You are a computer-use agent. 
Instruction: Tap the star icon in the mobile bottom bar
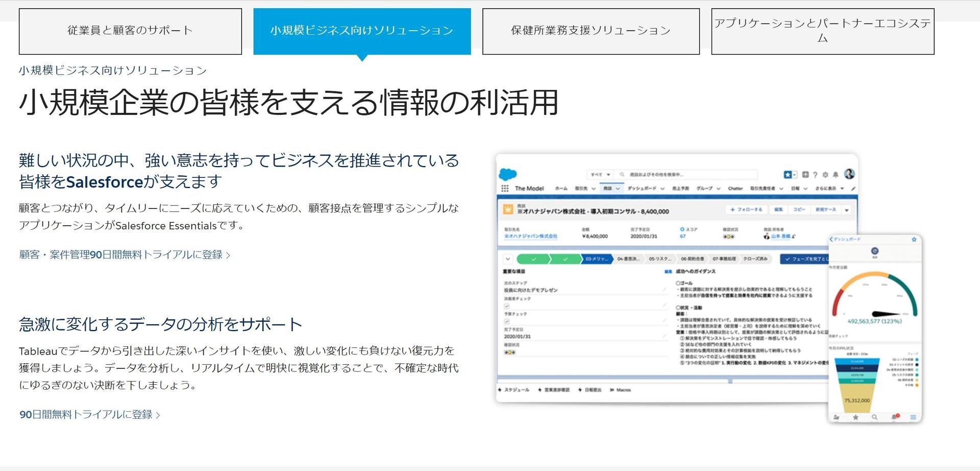pyautogui.click(x=855, y=417)
